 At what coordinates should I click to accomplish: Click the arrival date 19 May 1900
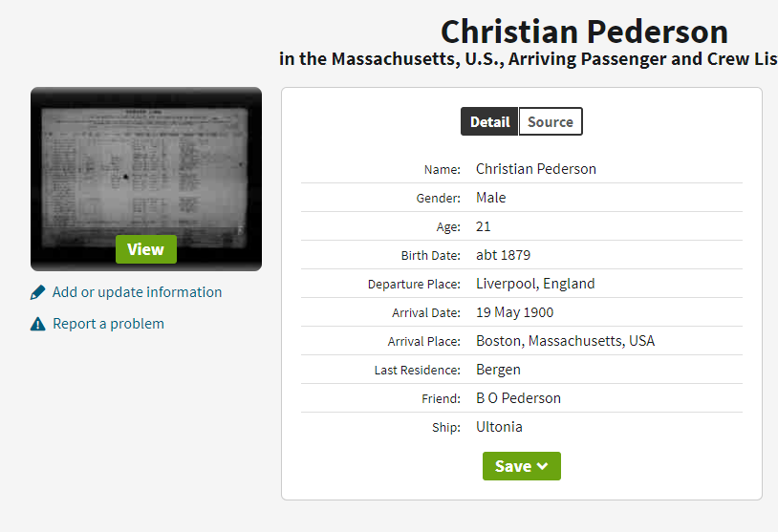tap(515, 312)
